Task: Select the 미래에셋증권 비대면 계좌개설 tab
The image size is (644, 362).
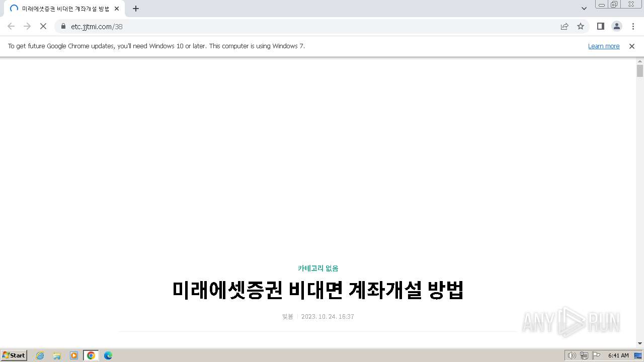Action: point(64,9)
